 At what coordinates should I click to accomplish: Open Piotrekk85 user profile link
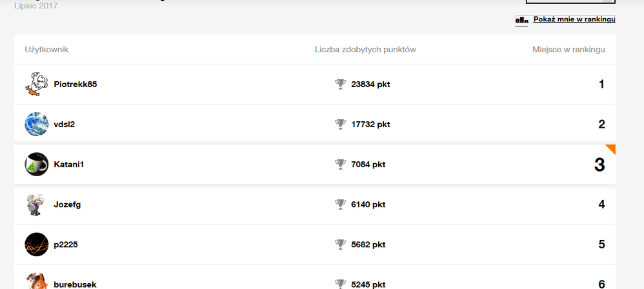[x=75, y=85]
